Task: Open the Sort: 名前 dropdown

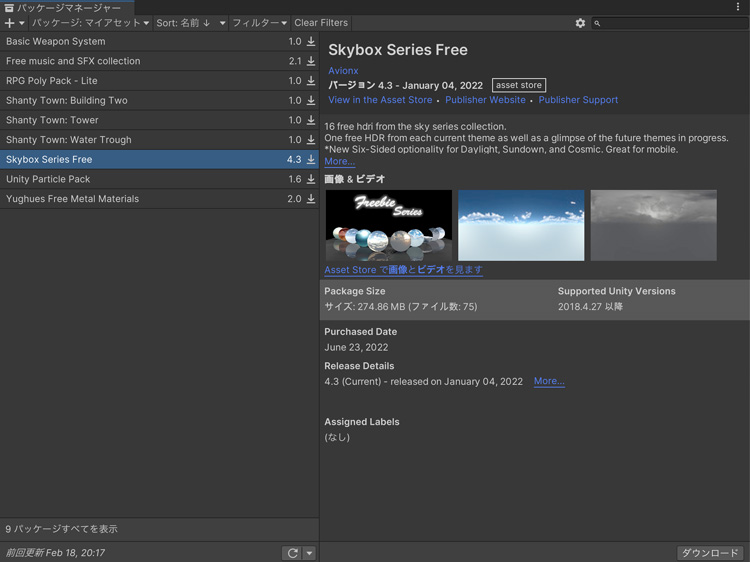Action: click(190, 23)
